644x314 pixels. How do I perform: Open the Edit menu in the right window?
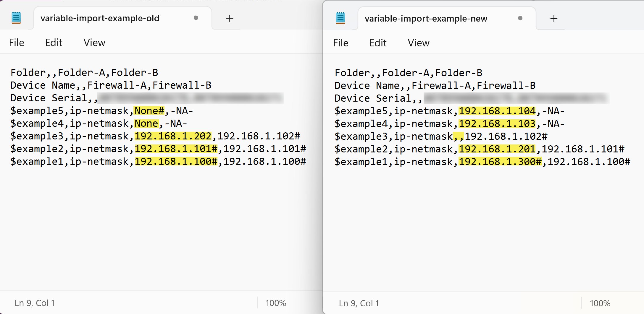click(x=378, y=43)
